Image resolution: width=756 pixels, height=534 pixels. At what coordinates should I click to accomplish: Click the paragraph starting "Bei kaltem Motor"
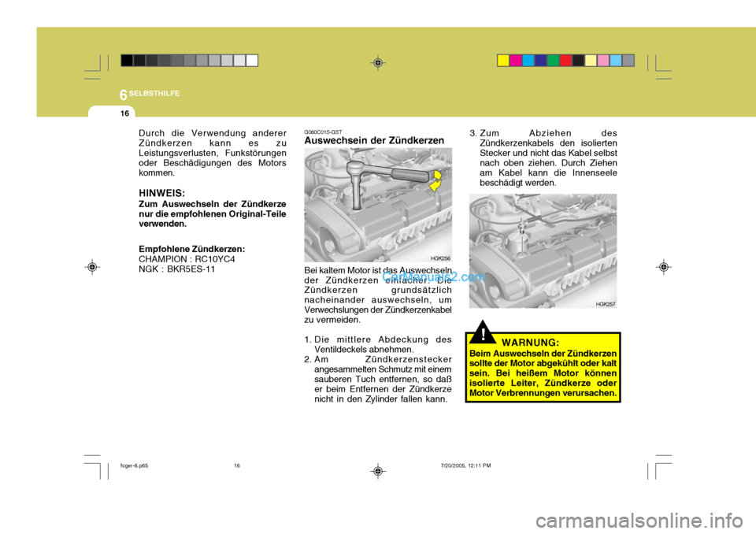[378, 295]
